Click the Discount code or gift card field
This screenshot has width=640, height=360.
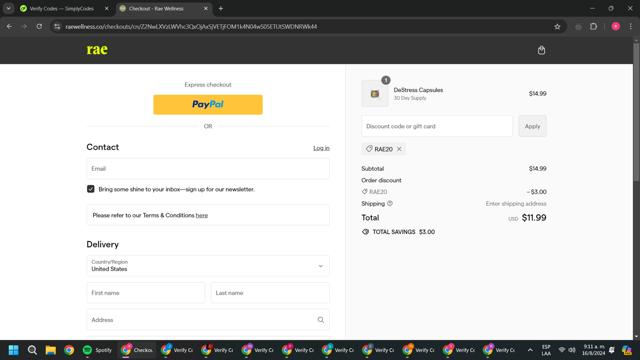click(x=437, y=126)
